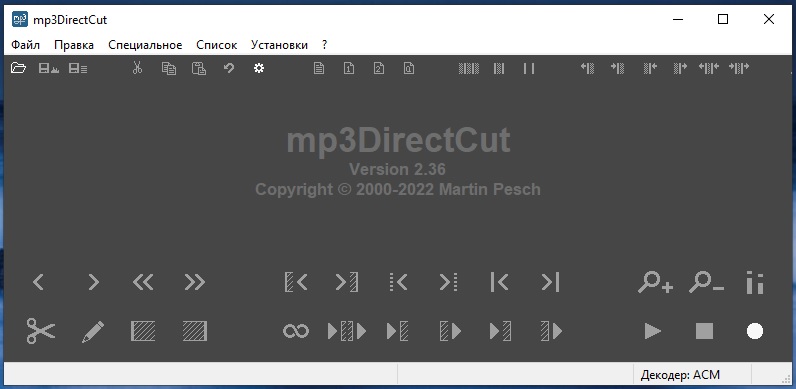The height and width of the screenshot is (389, 796).
Task: Zoom out with the magnifier minus icon
Action: click(706, 282)
